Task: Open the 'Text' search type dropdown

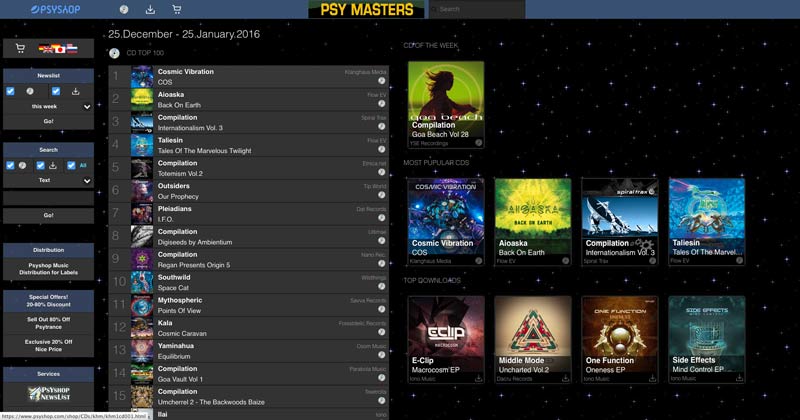Action: [x=48, y=181]
